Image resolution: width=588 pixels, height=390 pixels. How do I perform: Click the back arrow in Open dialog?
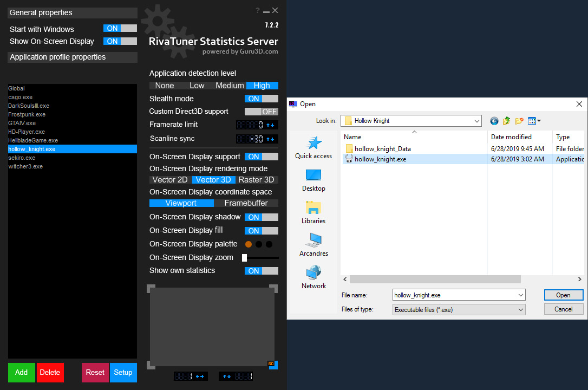pyautogui.click(x=494, y=121)
